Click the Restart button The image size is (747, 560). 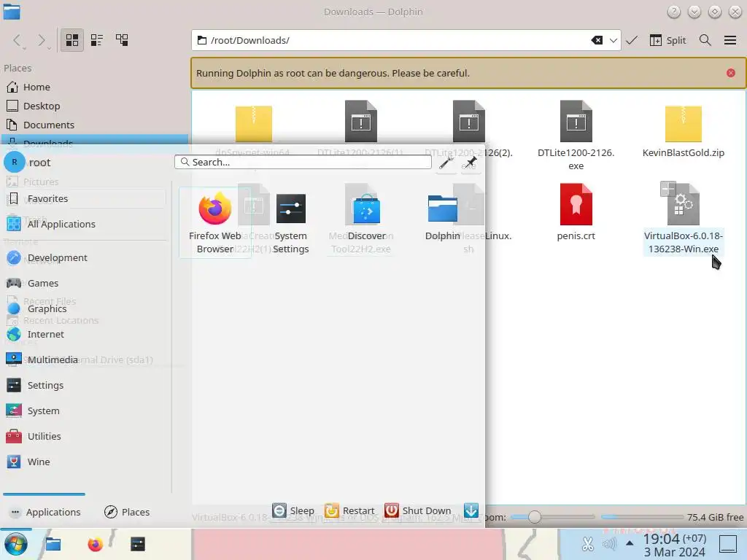[349, 510]
